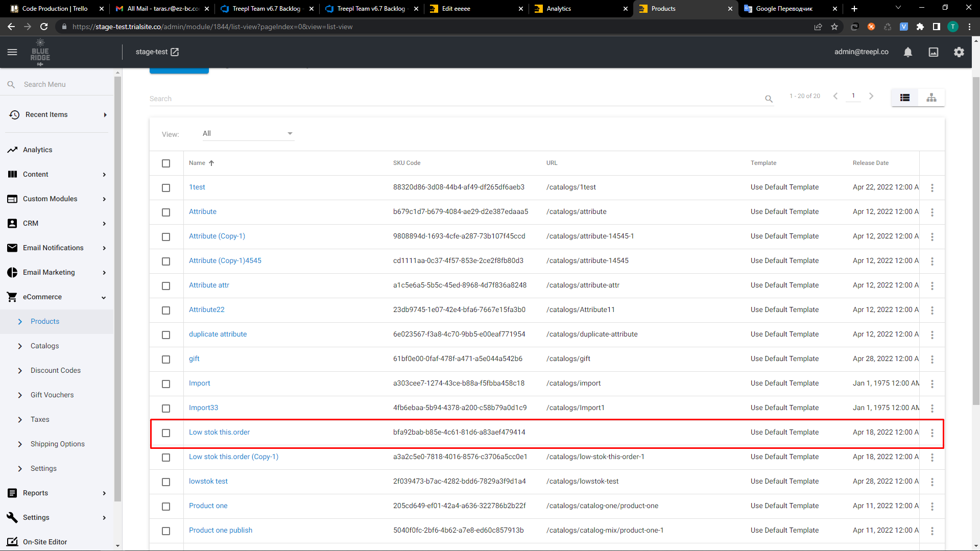Check the box for Attribute row
Screen dimensions: 980x551
click(166, 212)
